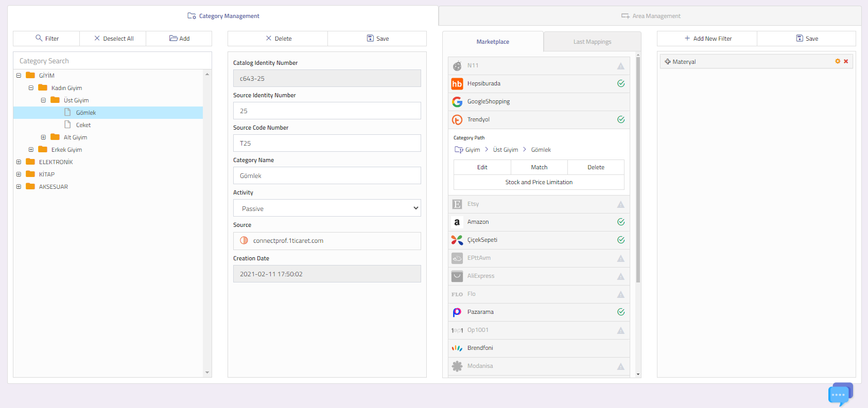868x408 pixels.
Task: Click the Amazon marketplace logo icon
Action: click(x=457, y=222)
